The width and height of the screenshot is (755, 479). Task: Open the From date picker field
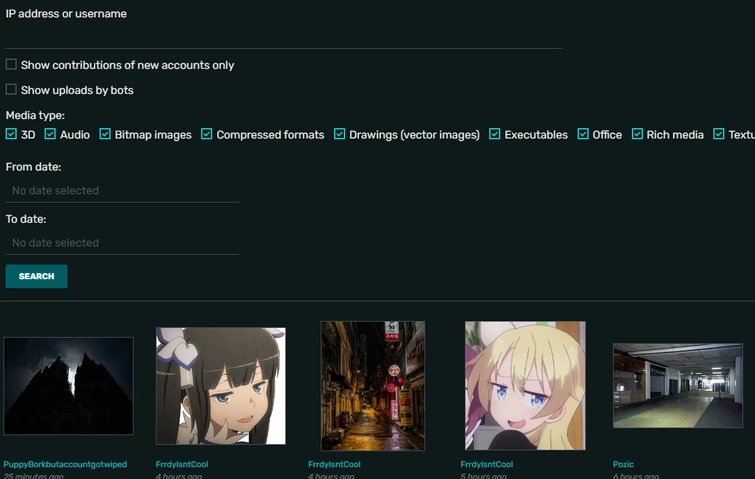tap(122, 191)
